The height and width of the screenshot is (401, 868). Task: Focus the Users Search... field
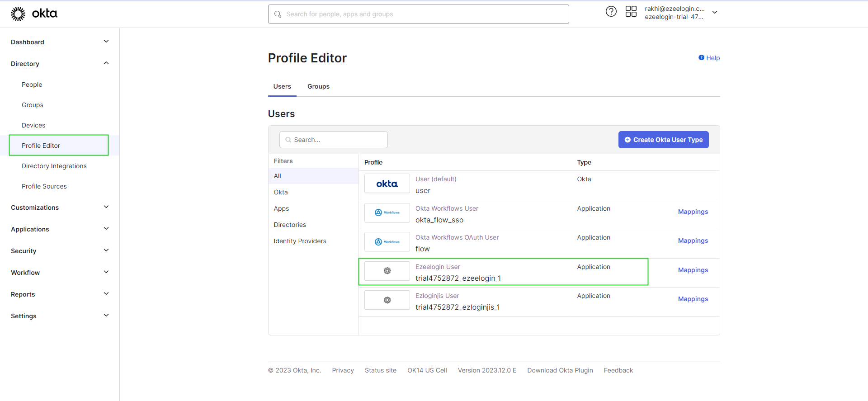click(334, 140)
